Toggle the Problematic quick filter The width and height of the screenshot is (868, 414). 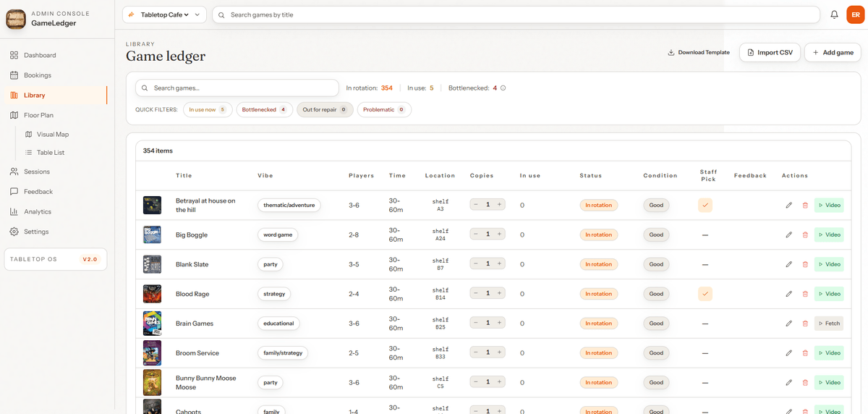[384, 110]
